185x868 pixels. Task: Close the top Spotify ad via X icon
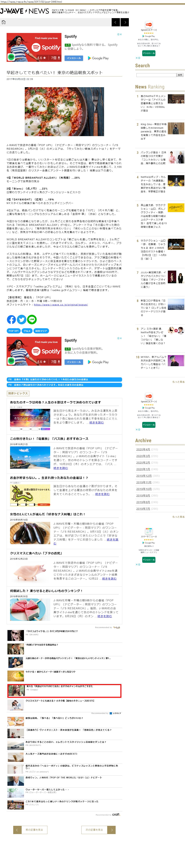121,34
